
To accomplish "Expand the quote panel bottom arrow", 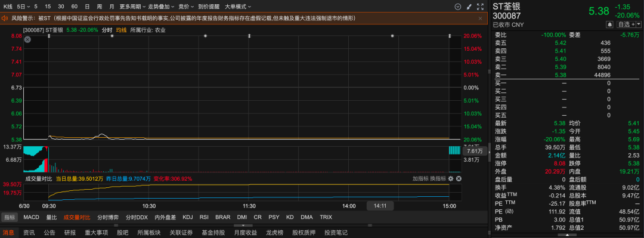I will point(568,235).
